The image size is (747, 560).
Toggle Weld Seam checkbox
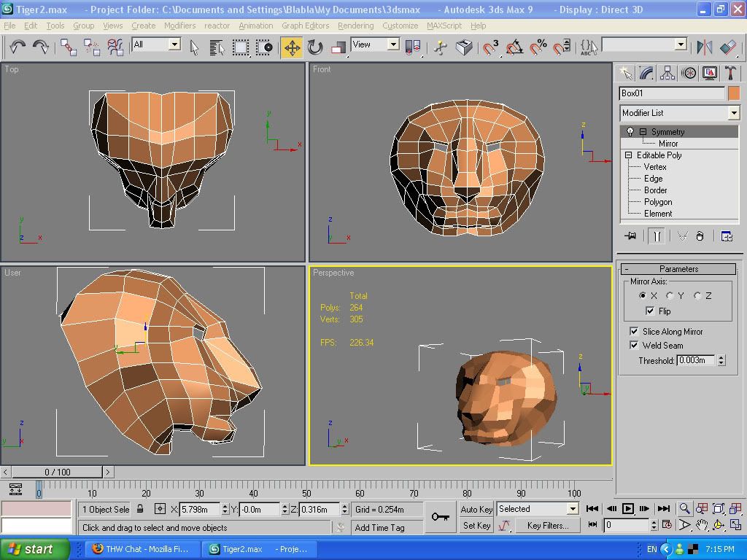point(634,345)
